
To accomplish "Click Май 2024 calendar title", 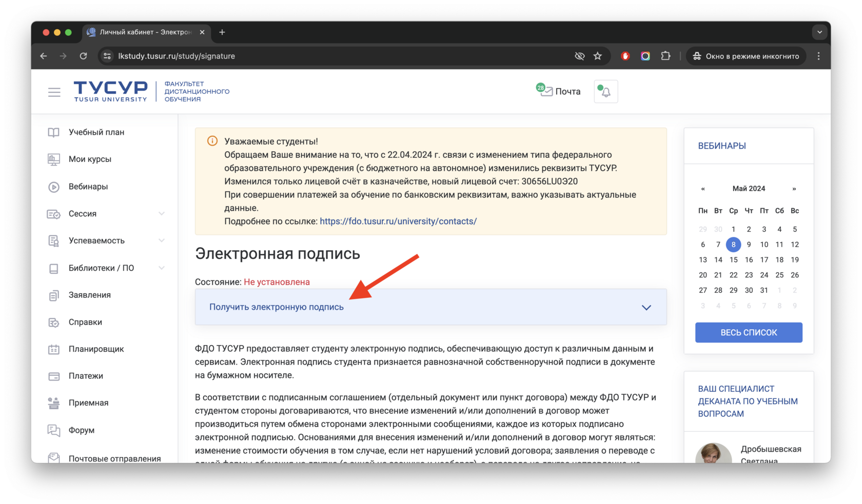I will click(x=749, y=189).
